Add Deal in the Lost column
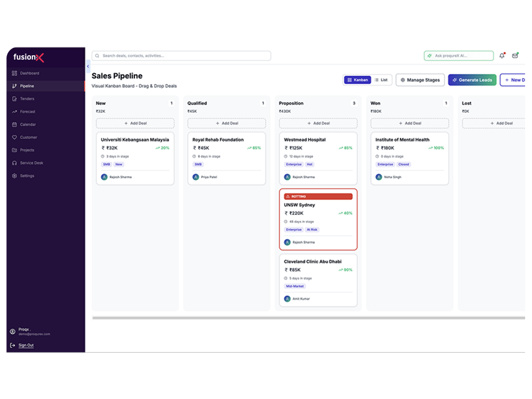This screenshot has height=399, width=532. (x=494, y=123)
